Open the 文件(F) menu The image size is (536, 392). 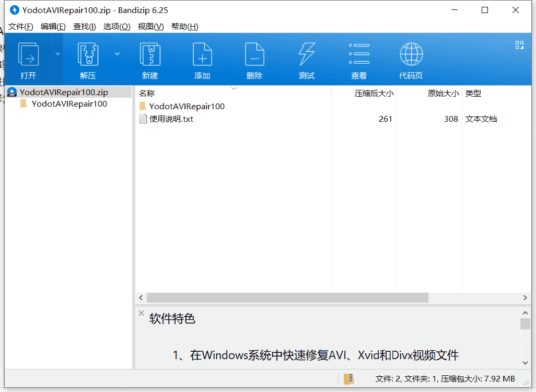[x=20, y=27]
